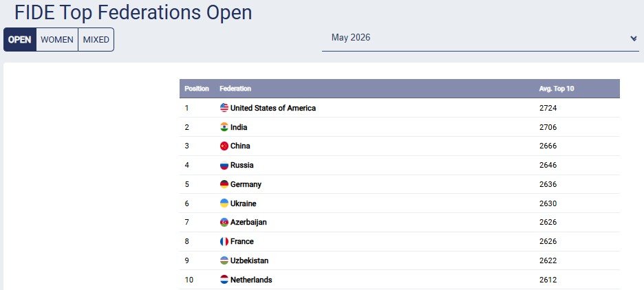This screenshot has height=290, width=644.
Task: Click the Position column header
Action: [x=197, y=89]
